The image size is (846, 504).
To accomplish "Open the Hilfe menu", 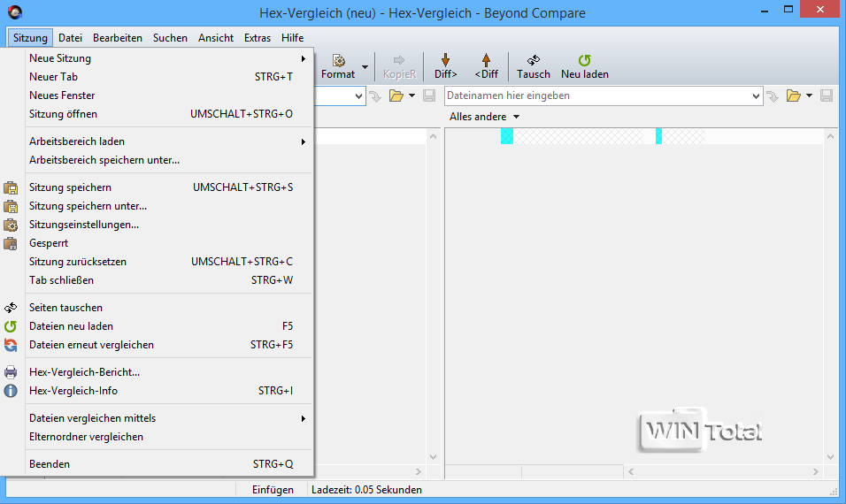I will pos(292,38).
